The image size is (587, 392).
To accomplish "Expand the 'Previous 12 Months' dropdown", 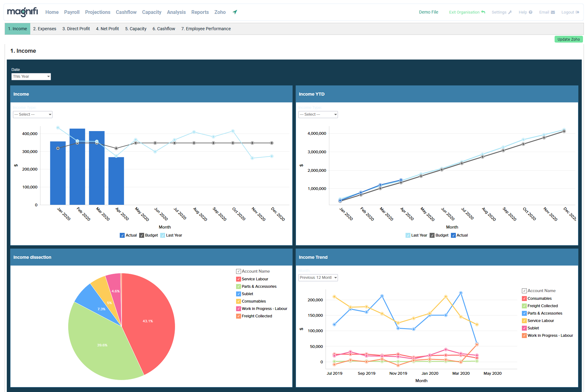I will pos(318,278).
